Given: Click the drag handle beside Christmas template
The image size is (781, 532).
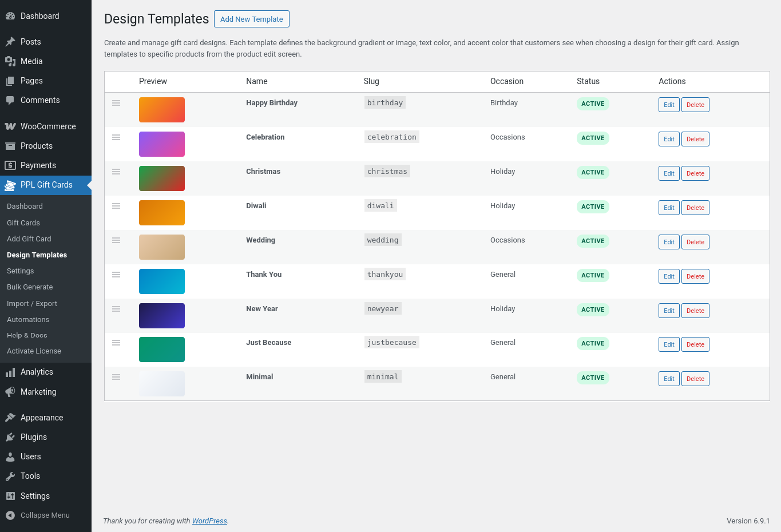Looking at the screenshot, I should [x=116, y=172].
